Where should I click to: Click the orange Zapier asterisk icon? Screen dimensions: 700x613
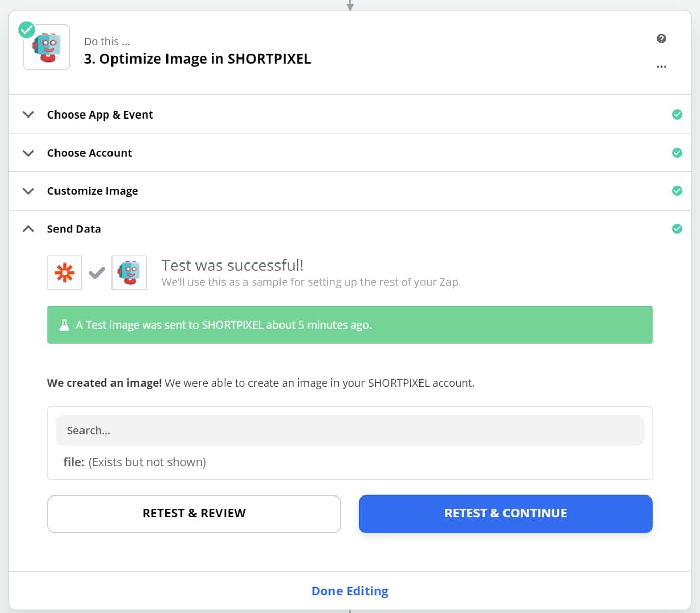coord(65,273)
